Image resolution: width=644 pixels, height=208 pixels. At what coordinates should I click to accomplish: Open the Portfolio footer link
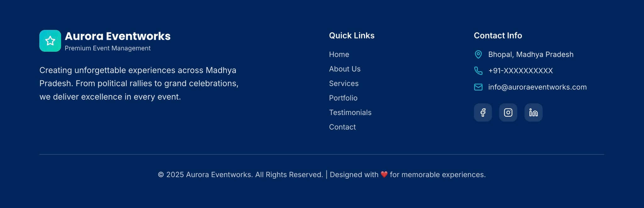[x=343, y=98]
